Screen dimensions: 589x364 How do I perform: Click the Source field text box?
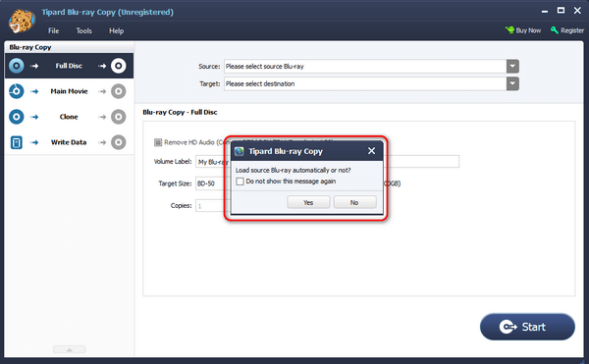point(365,67)
